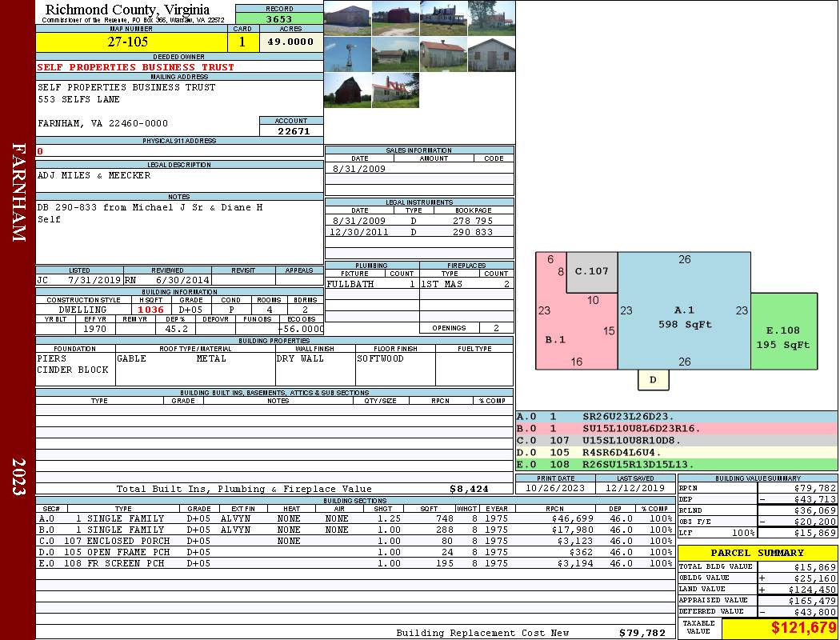
Task: Select legal description ADJ MILES & MEECKER
Action: pyautogui.click(x=94, y=175)
